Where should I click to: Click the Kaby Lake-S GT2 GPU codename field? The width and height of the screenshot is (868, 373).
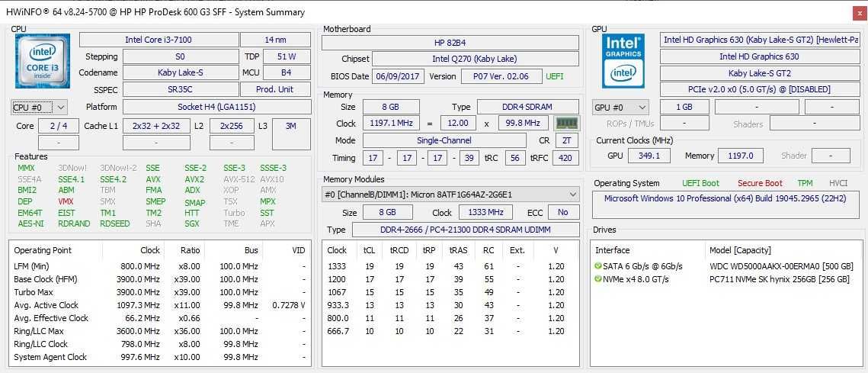tap(759, 73)
